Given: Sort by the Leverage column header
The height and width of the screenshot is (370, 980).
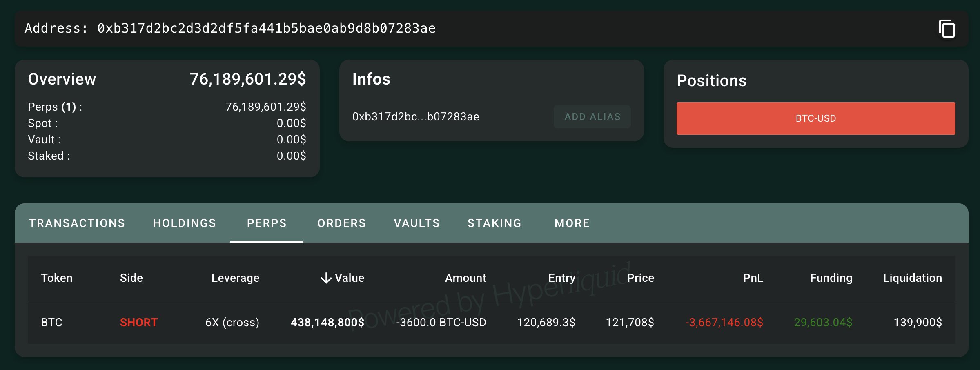Looking at the screenshot, I should tap(235, 278).
